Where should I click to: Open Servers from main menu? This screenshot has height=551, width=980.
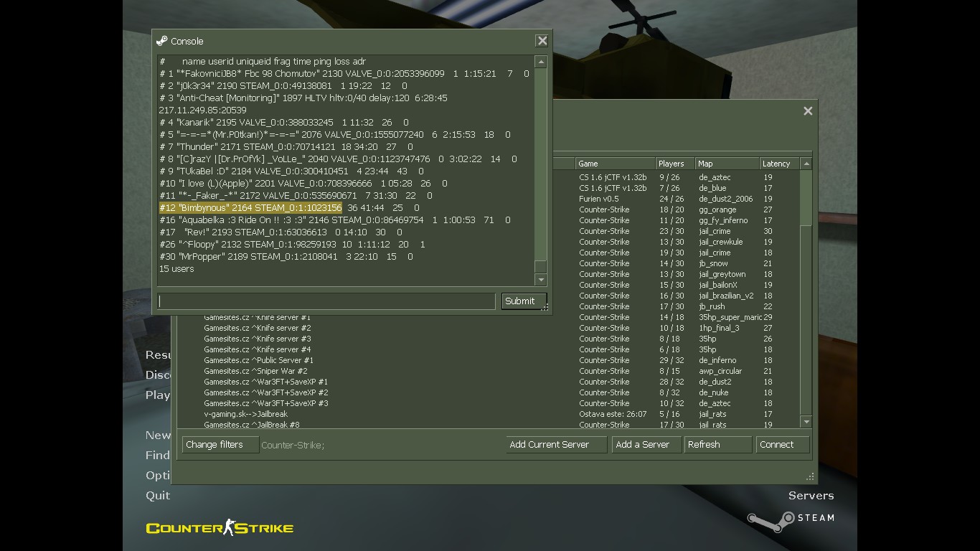click(811, 496)
